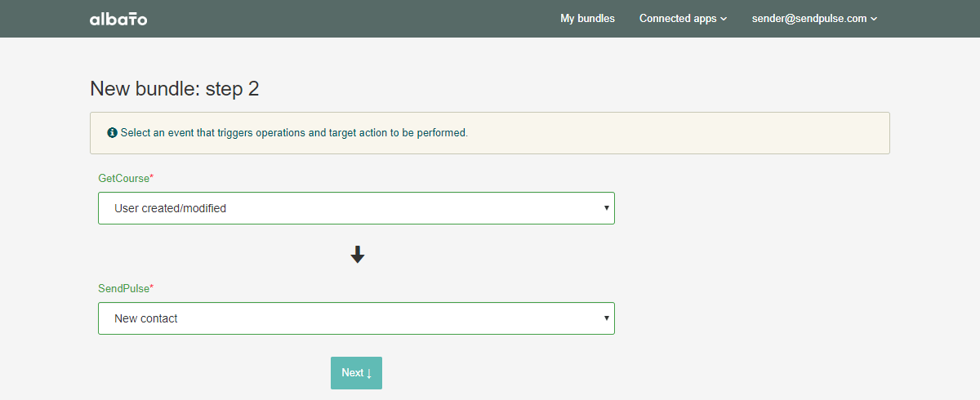This screenshot has height=400, width=980.
Task: Click the 'New bundle: step 2' heading
Action: [x=175, y=89]
